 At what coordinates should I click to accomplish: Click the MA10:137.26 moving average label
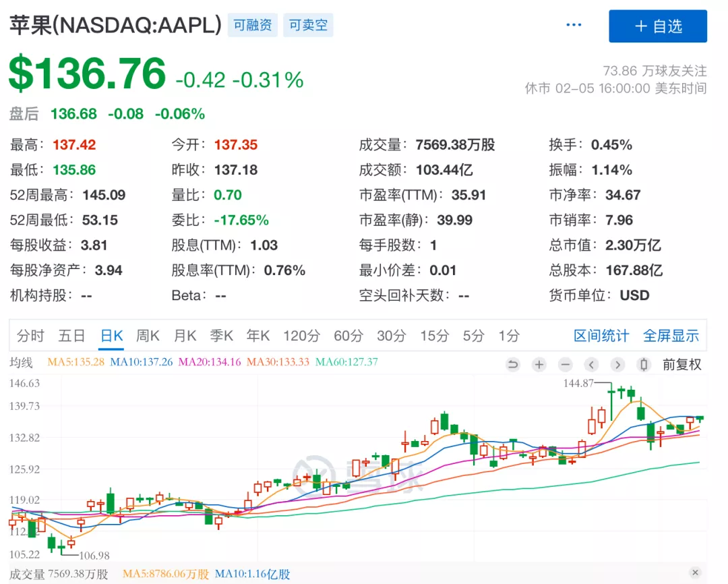pyautogui.click(x=141, y=362)
